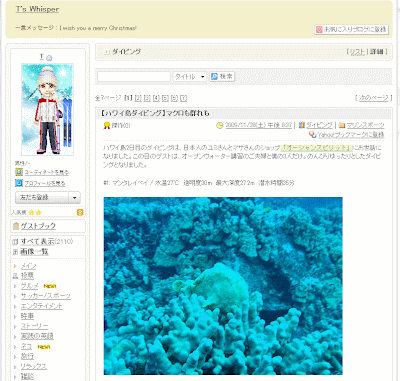Click the 傑作(0) vote text
400x381 pixels.
(x=121, y=125)
